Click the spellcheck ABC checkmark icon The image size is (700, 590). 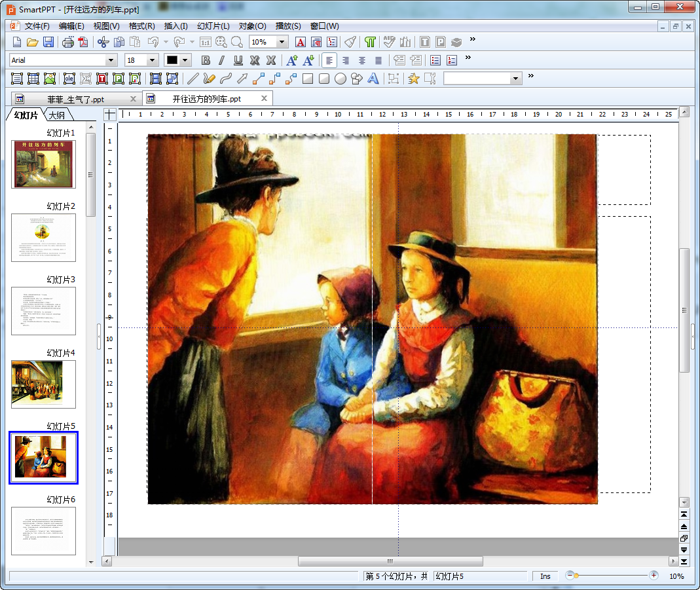click(x=389, y=42)
